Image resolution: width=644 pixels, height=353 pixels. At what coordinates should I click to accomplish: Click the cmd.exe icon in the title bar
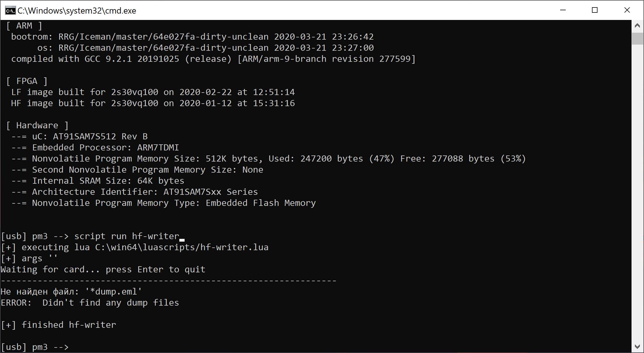tap(10, 10)
